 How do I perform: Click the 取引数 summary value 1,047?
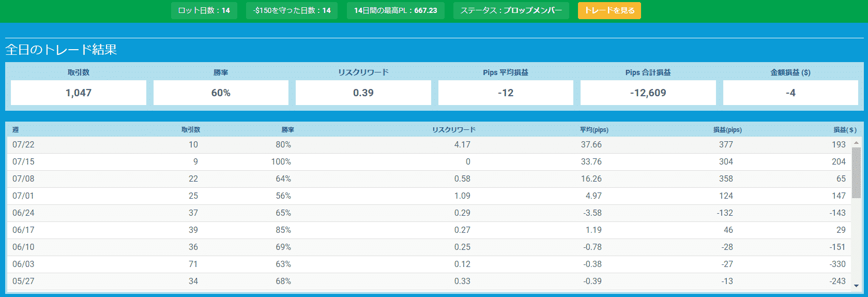(x=79, y=93)
